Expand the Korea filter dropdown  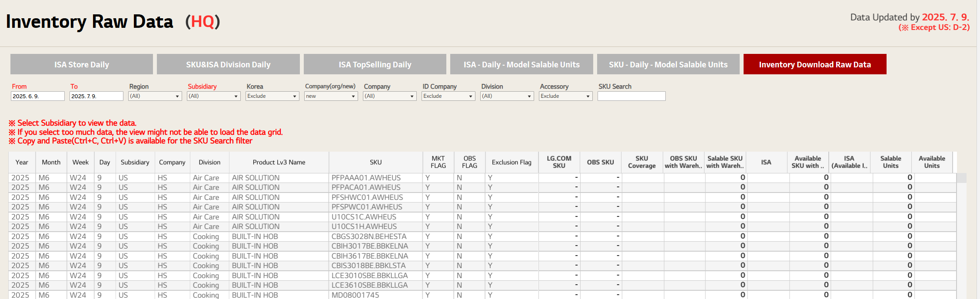[272, 96]
